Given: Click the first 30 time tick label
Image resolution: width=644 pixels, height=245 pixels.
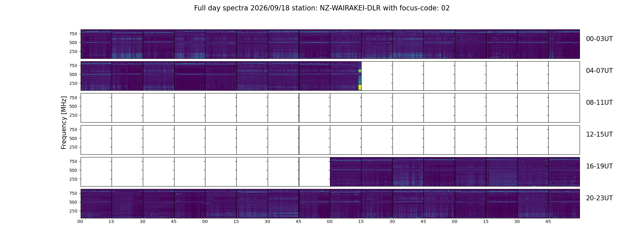Looking at the screenshot, I should [143, 221].
